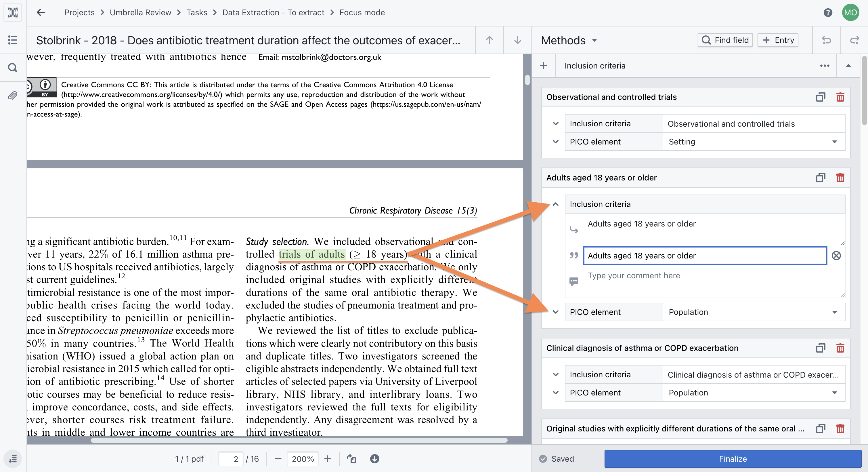Image resolution: width=868 pixels, height=472 pixels.
Task: Add an Inclusion criteria entry with plus icon
Action: pos(544,65)
